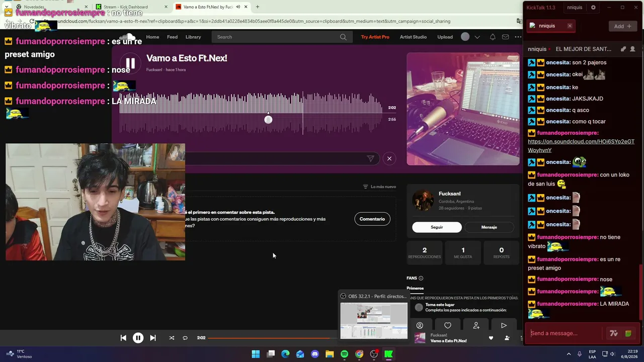
Task: Skip to previous track in player bar
Action: pos(123,338)
